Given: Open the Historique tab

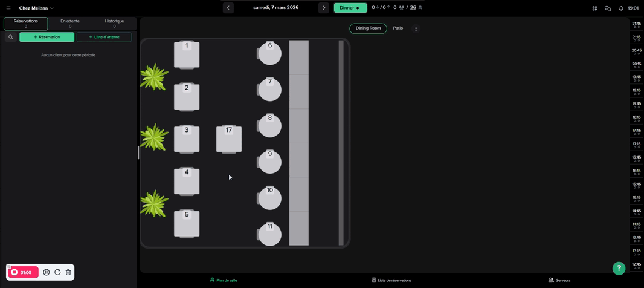Looking at the screenshot, I should pyautogui.click(x=114, y=24).
